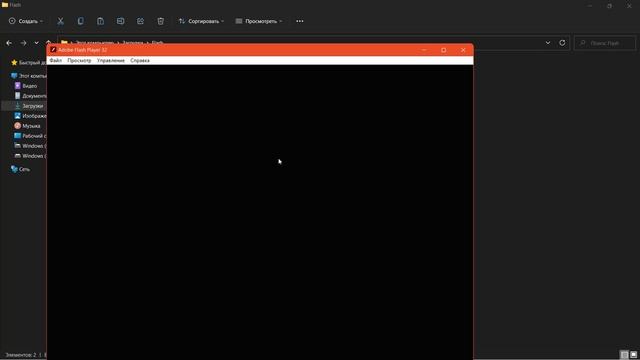Screen dimensions: 640x360
Task: Click the Refresh icon in Explorer
Action: 562,43
